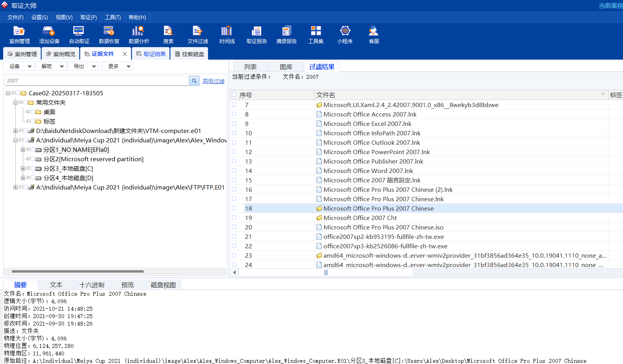Contact 客服 via the toolbar icon
Image resolution: width=623 pixels, height=364 pixels.
click(374, 35)
